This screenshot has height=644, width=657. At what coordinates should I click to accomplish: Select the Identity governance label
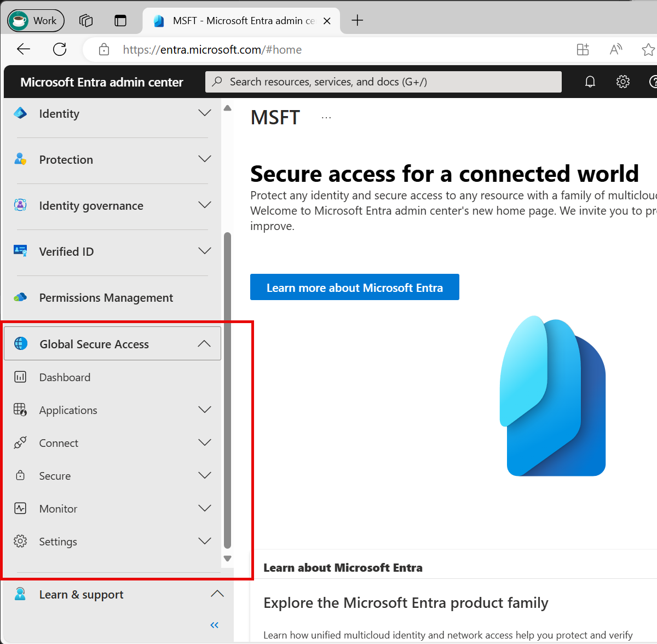[91, 206]
